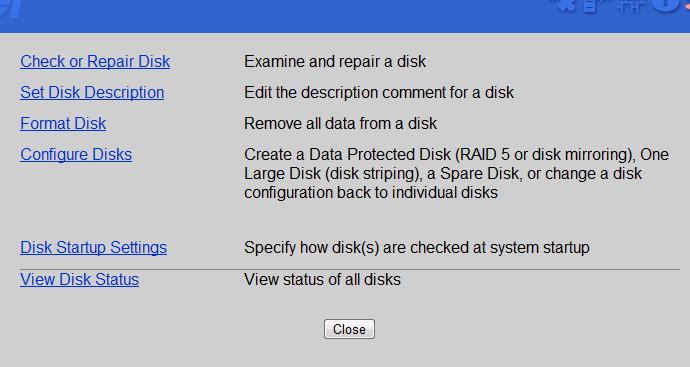Select View Disk Status link
Viewport: 690px width, 367px height.
click(80, 279)
